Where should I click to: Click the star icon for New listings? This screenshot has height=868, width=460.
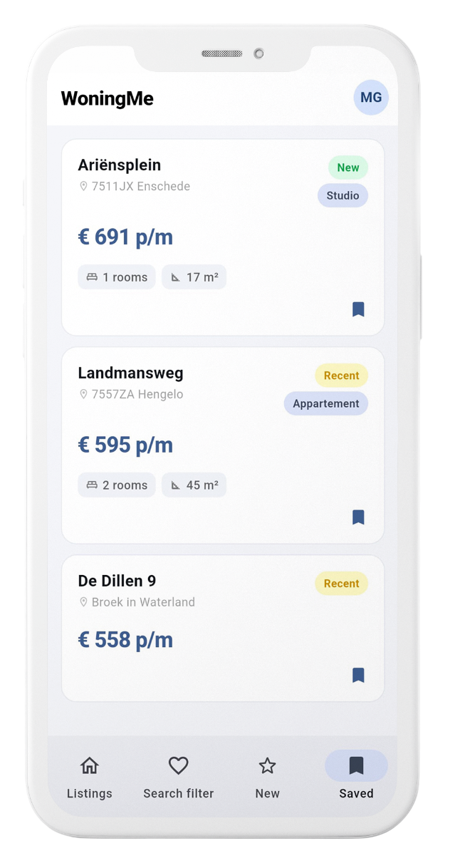pos(267,765)
